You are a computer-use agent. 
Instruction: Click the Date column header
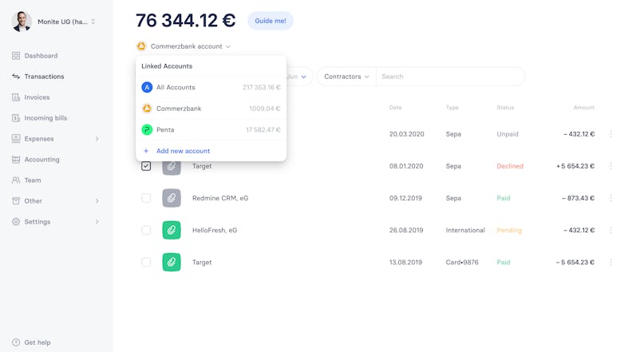pyautogui.click(x=396, y=107)
